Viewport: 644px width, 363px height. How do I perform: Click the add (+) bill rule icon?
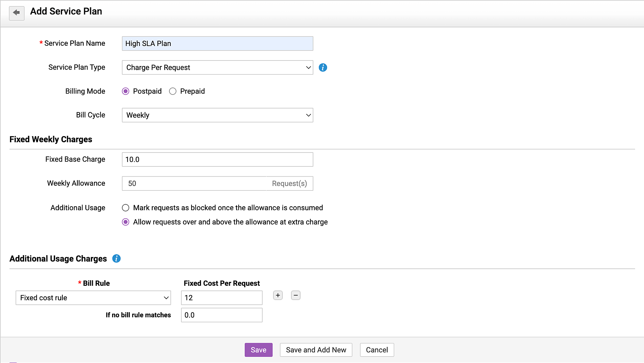click(278, 295)
